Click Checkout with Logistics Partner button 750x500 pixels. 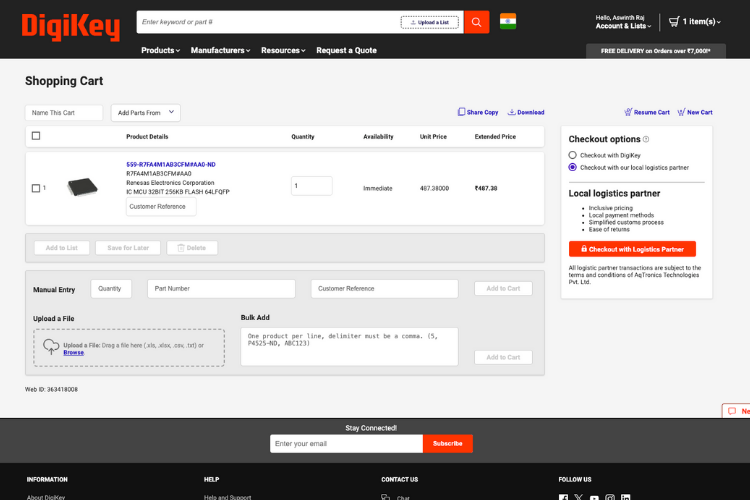tap(632, 249)
